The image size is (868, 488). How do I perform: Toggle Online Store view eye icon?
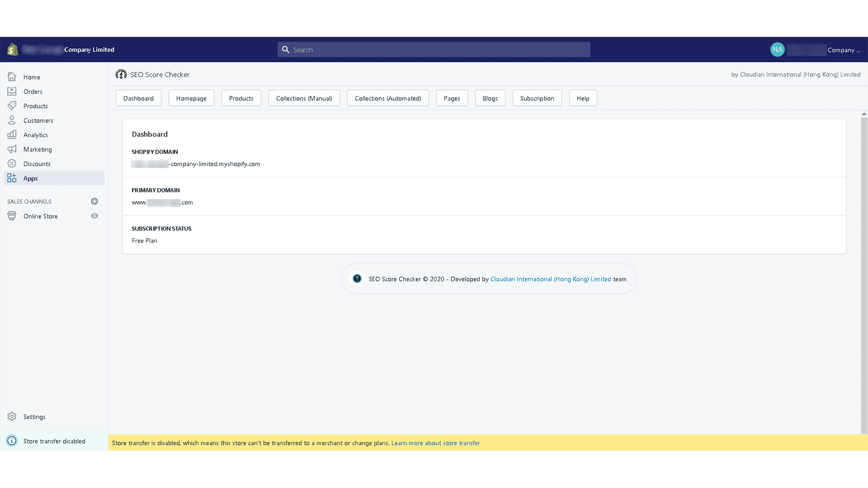[x=94, y=216]
